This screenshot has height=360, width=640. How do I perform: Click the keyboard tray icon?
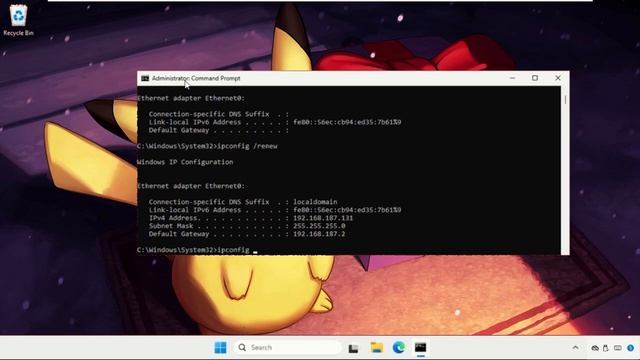618,348
